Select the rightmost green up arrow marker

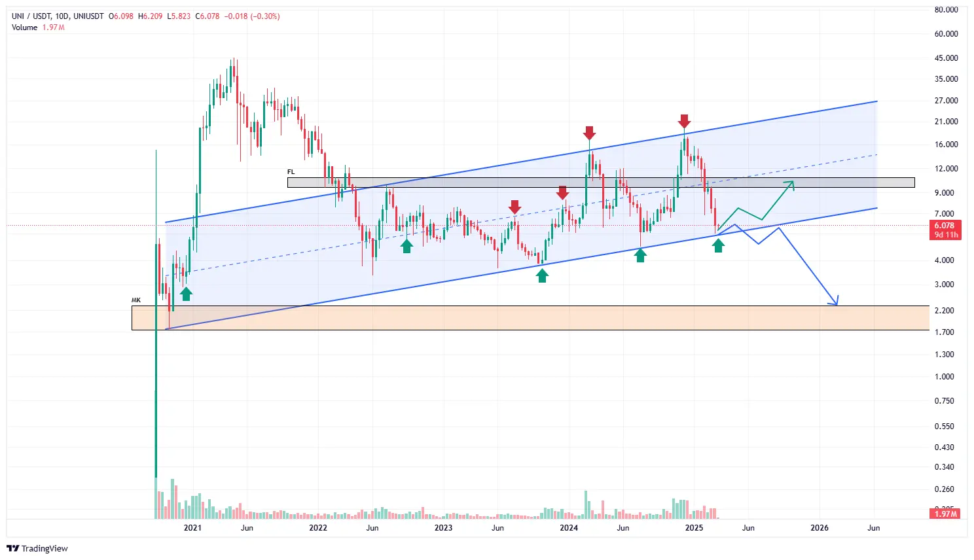[719, 245]
